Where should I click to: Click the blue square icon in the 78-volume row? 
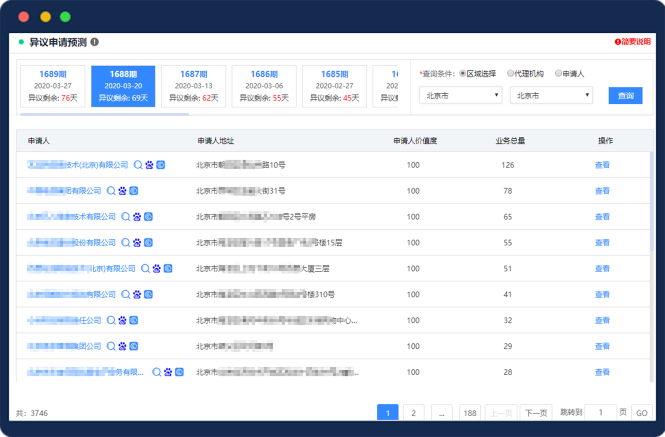(x=134, y=190)
